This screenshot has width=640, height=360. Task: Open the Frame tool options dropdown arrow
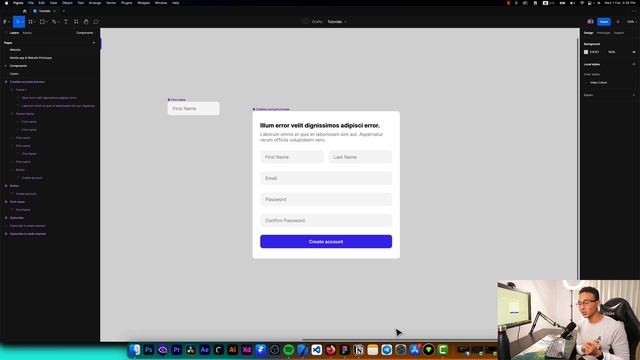(x=35, y=22)
